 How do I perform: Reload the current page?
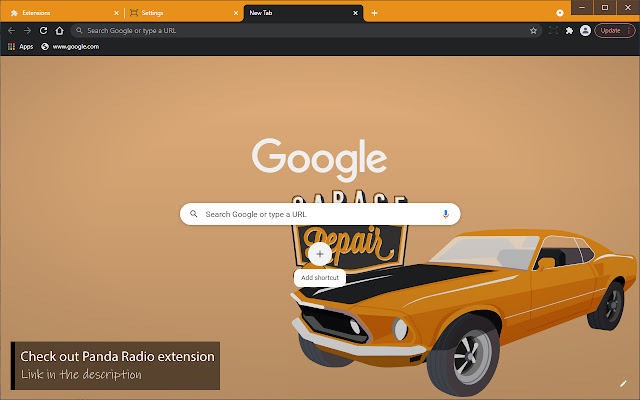pyautogui.click(x=43, y=31)
